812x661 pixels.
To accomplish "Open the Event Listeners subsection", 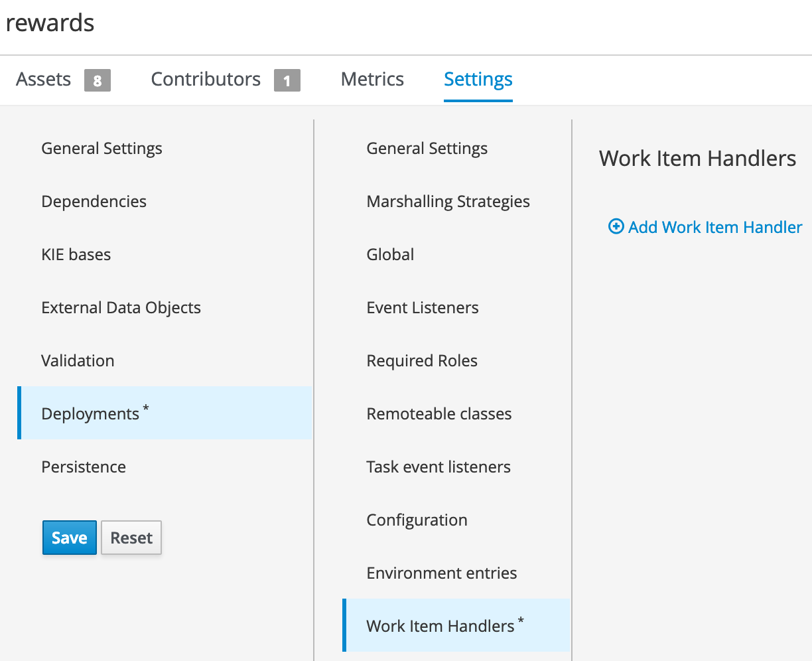I will pyautogui.click(x=423, y=308).
